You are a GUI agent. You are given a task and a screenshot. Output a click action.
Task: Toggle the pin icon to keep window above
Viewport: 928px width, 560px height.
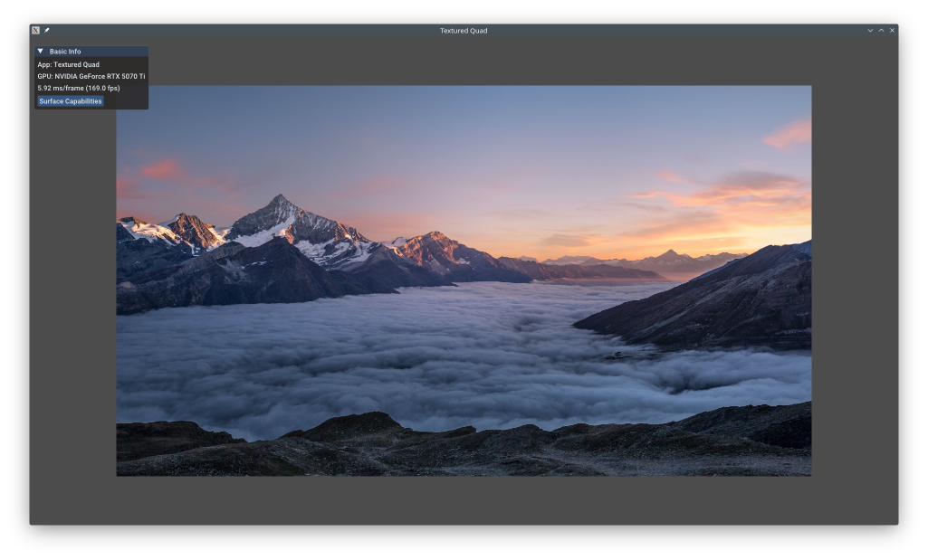tap(47, 30)
